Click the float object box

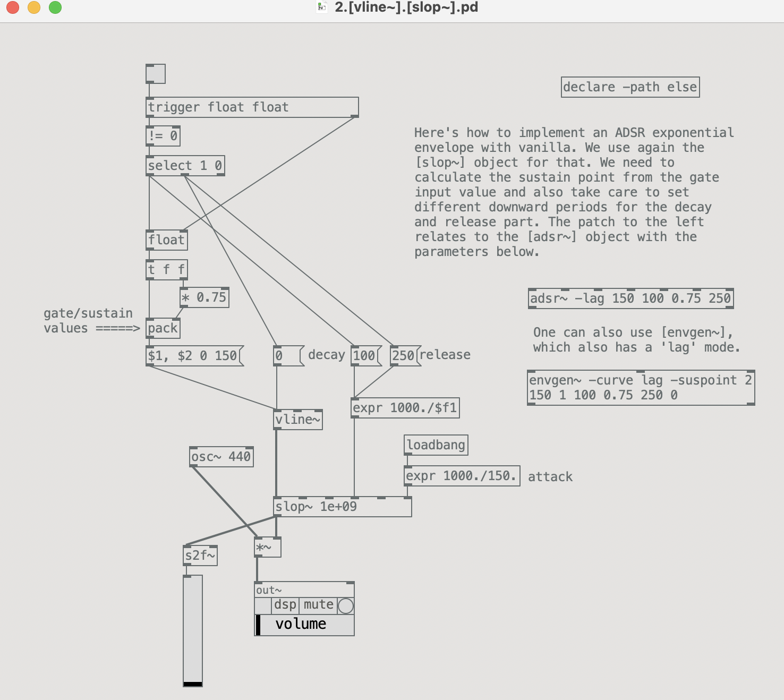167,240
